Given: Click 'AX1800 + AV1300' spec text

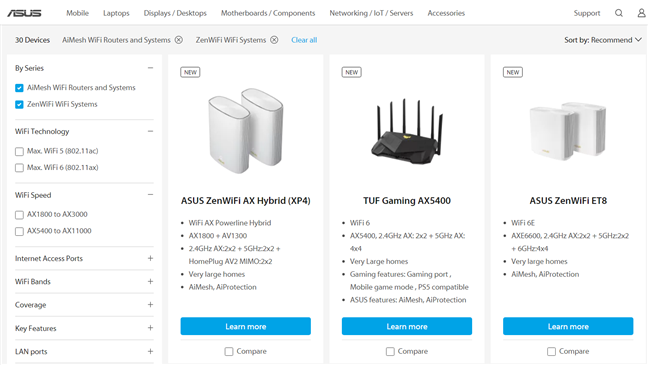Looking at the screenshot, I should 218,236.
